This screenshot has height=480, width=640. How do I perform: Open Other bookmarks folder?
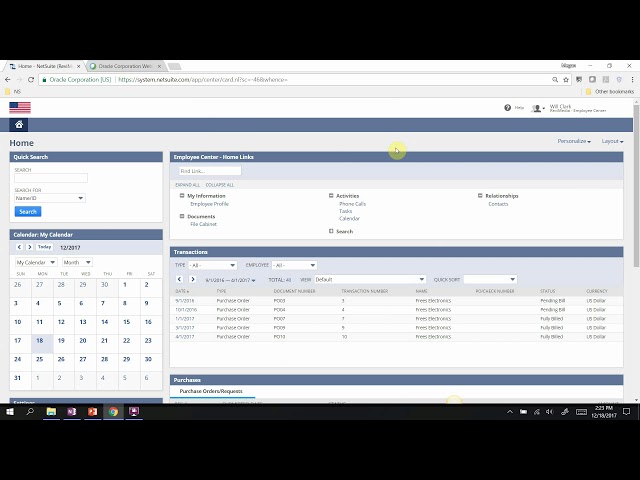coord(610,91)
